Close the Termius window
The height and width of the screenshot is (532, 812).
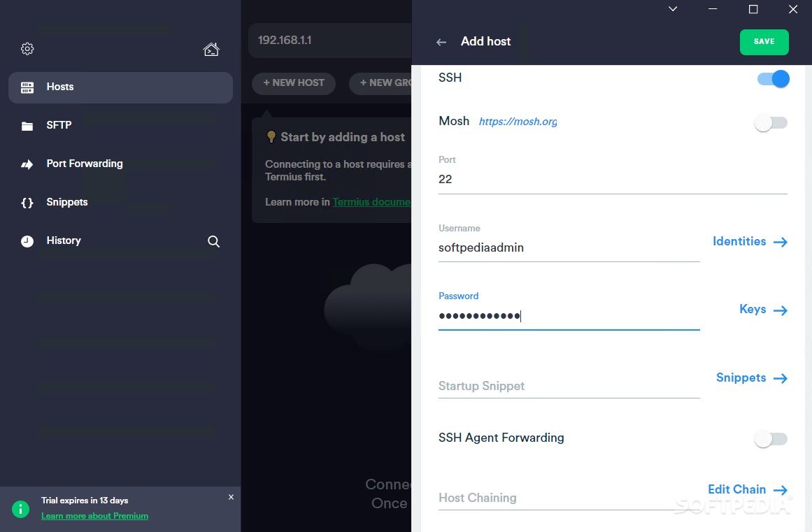[x=793, y=9]
